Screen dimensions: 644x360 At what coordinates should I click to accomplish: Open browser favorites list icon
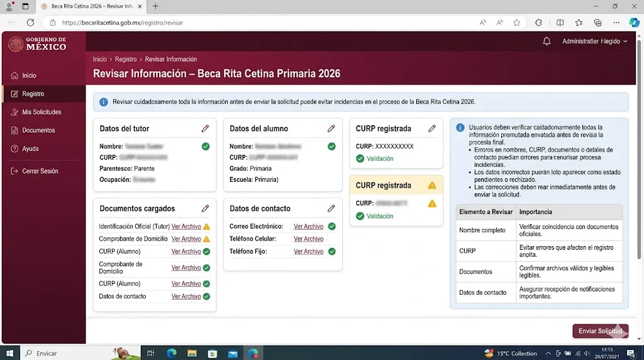pos(579,23)
